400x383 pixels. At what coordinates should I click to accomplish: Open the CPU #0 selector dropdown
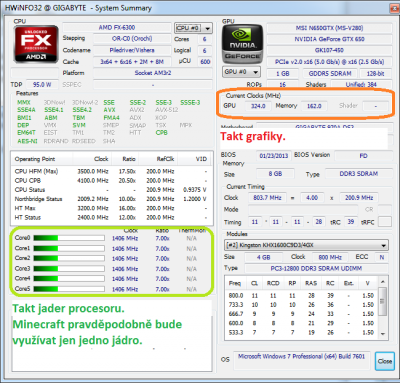coord(193,28)
